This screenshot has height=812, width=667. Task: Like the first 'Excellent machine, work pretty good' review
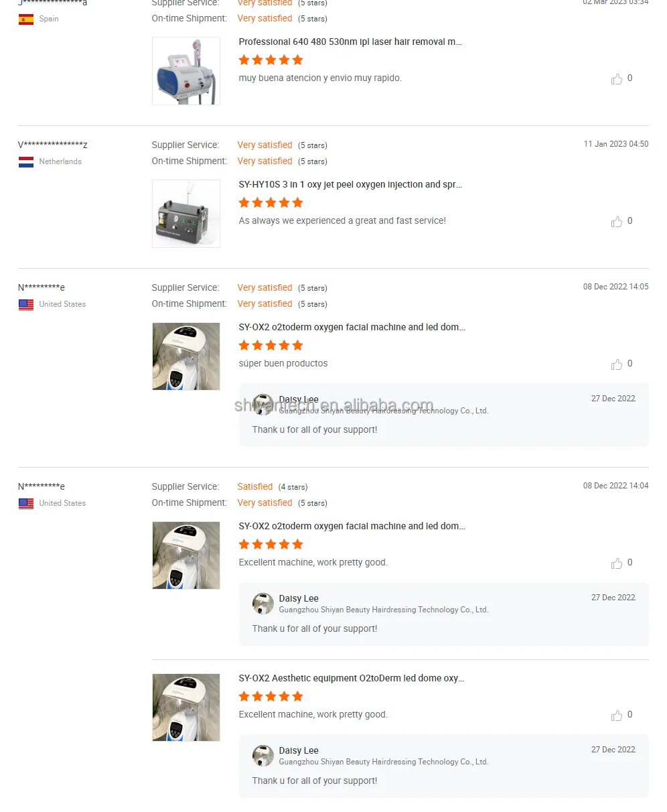click(x=617, y=563)
